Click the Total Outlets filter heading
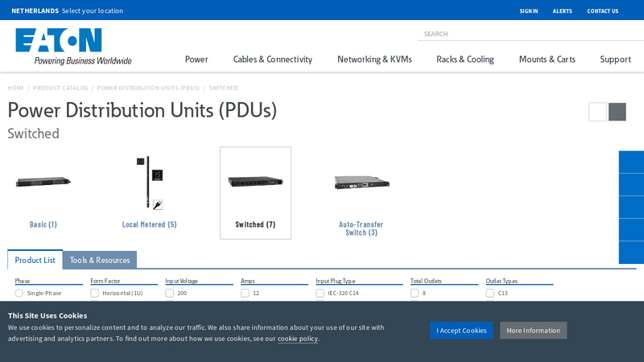 point(426,281)
